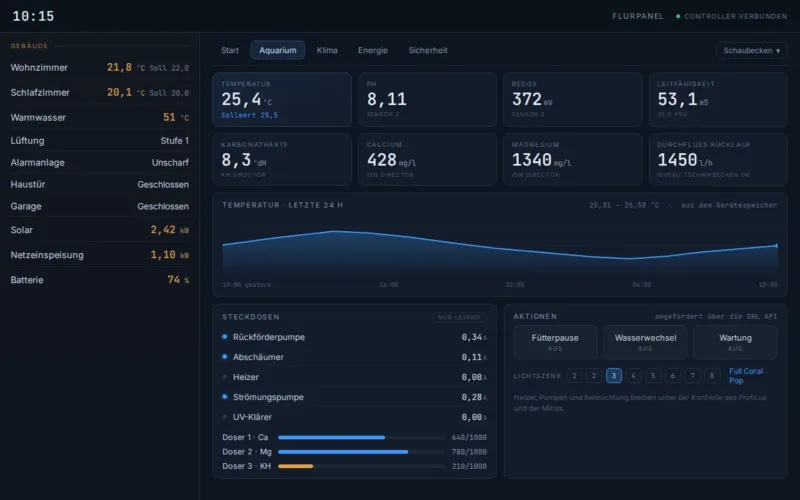Open the pH 8,11 card
The width and height of the screenshot is (800, 500).
(x=427, y=99)
